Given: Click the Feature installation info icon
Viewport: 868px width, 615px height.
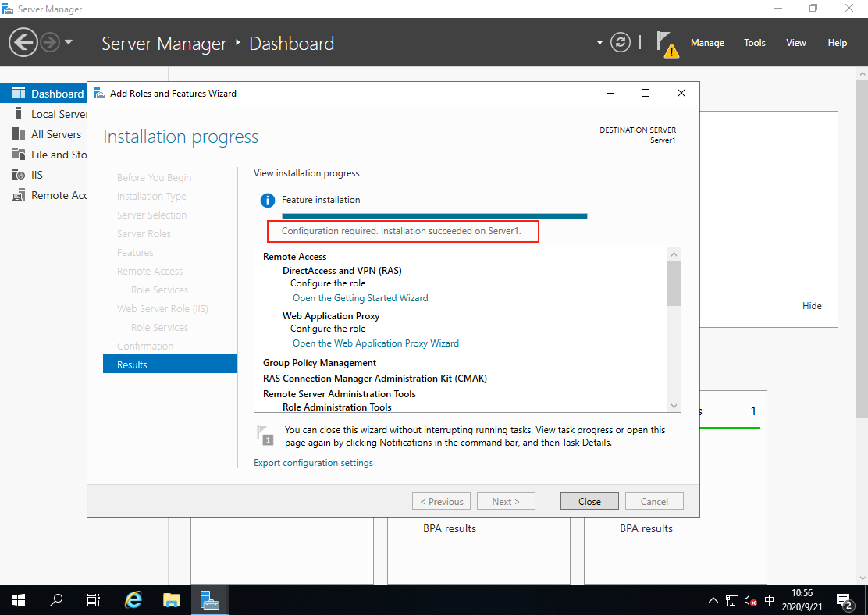Looking at the screenshot, I should point(268,201).
